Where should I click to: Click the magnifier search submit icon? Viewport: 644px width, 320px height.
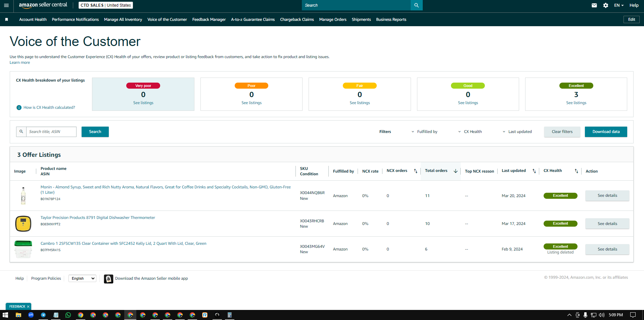tap(416, 5)
